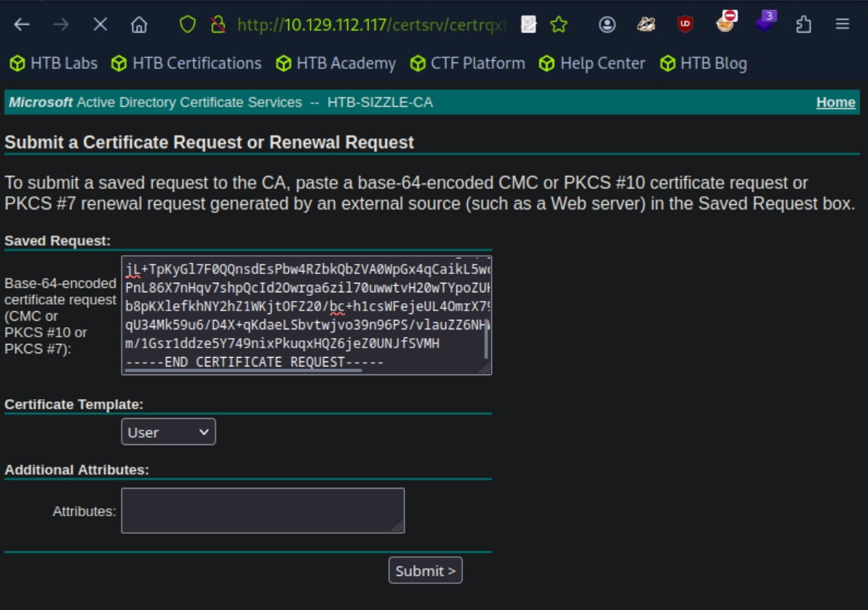Click the forward navigation arrow
Image resolution: width=868 pixels, height=610 pixels.
(x=61, y=24)
